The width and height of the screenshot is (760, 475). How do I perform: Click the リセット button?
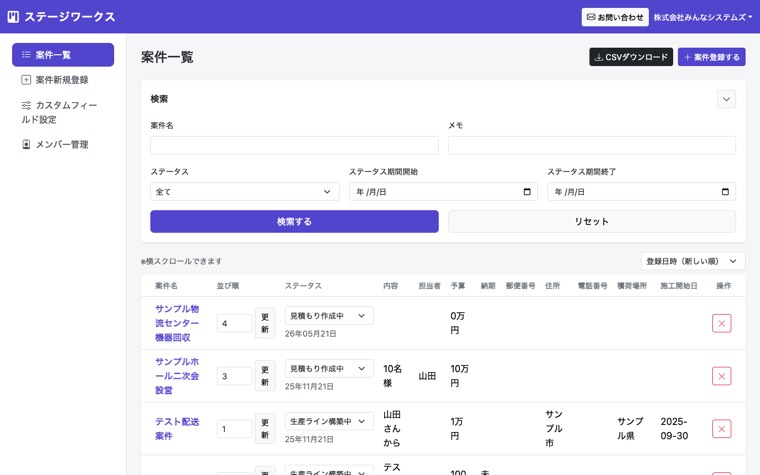click(592, 222)
